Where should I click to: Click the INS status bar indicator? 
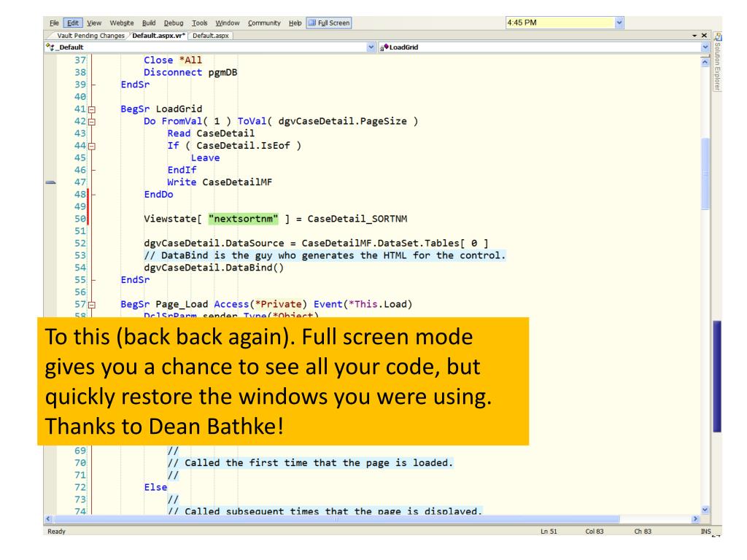click(x=705, y=532)
